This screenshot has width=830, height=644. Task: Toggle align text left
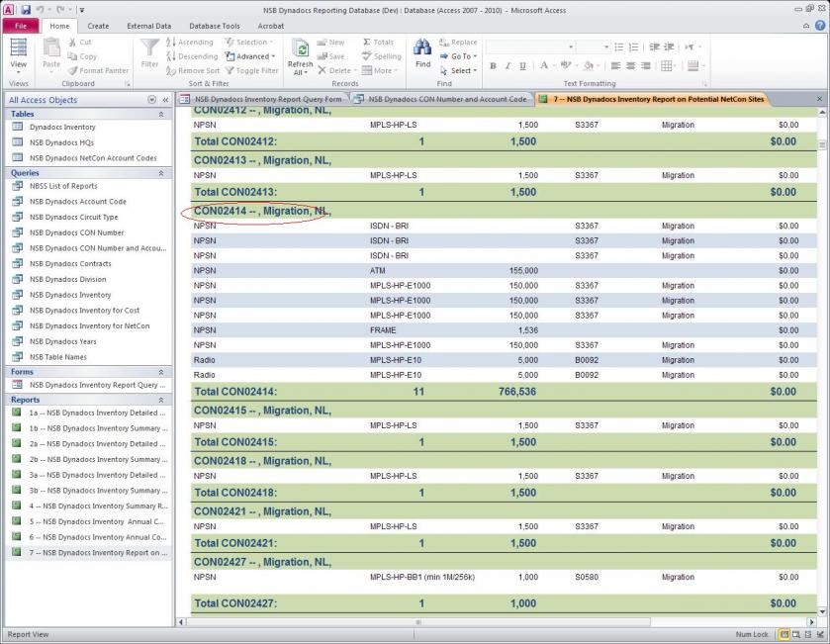point(615,66)
